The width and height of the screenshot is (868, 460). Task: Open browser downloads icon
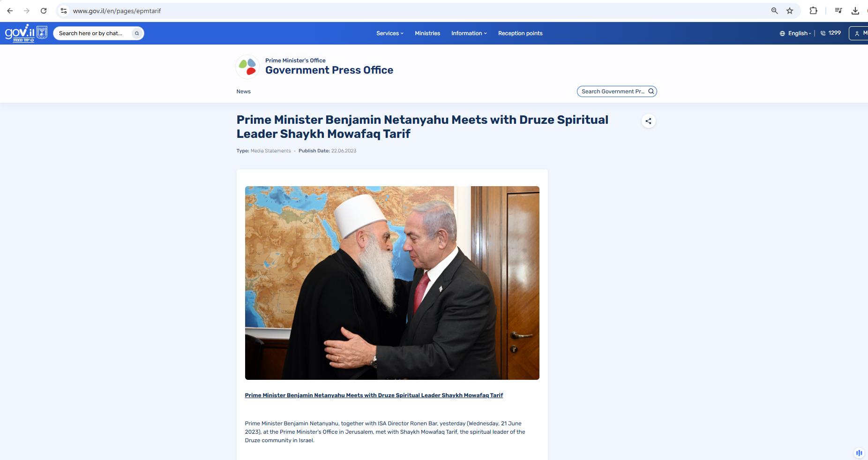[855, 11]
